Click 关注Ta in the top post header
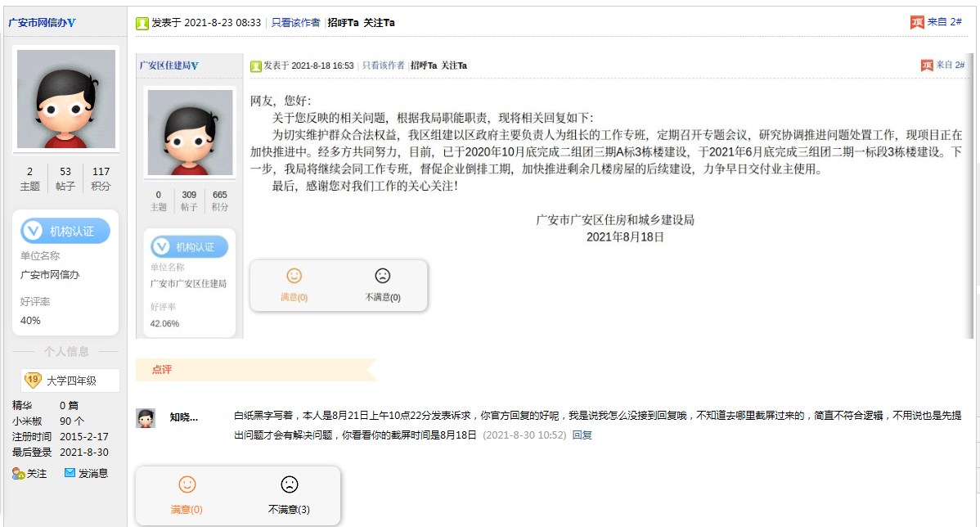 tap(379, 23)
